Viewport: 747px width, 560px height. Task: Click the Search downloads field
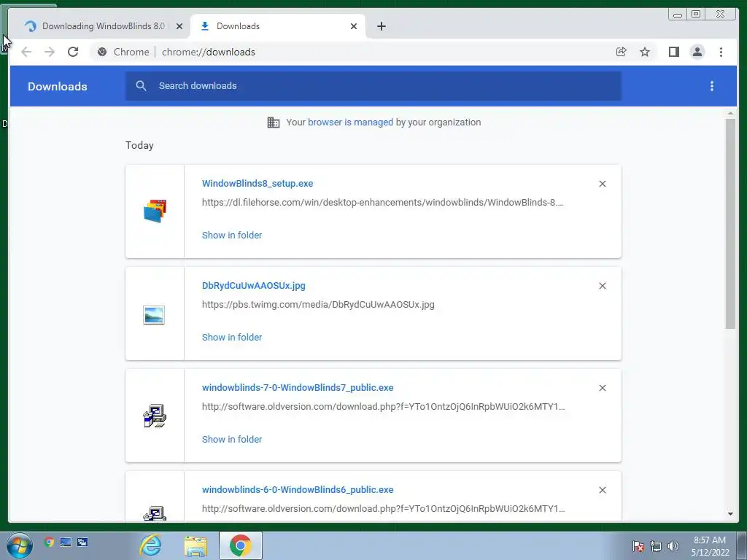pyautogui.click(x=373, y=86)
